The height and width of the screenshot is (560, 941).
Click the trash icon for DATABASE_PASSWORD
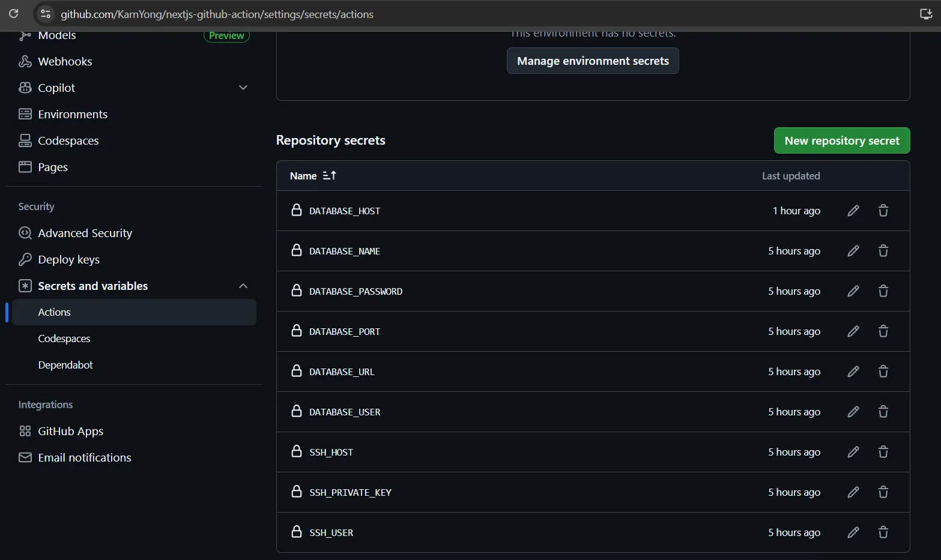[x=883, y=291]
